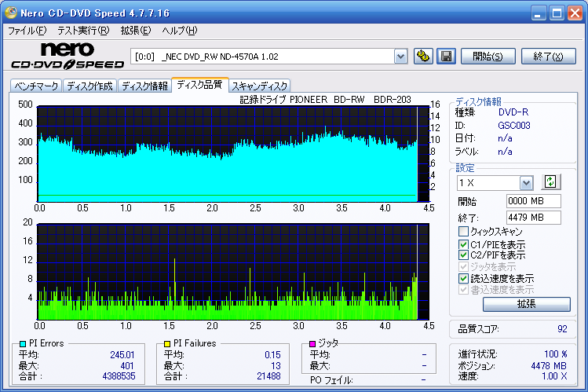
Task: Maximize the Nero CD-DVD Speed window
Action: [x=557, y=13]
